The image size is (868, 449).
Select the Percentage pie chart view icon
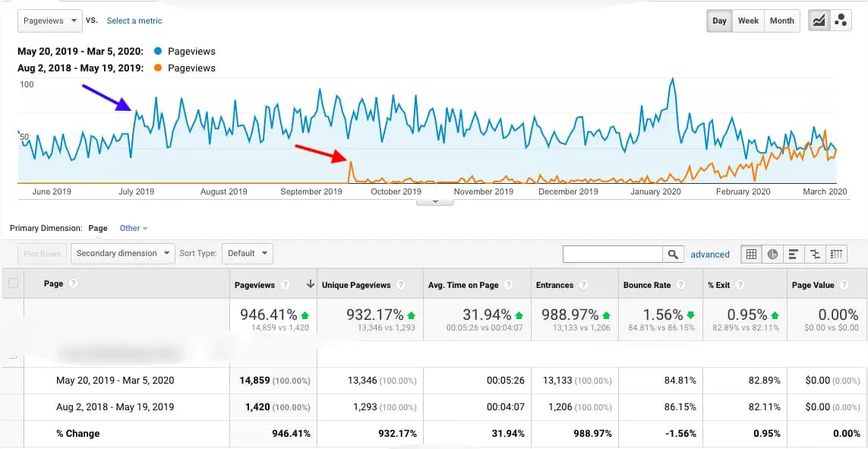point(773,254)
